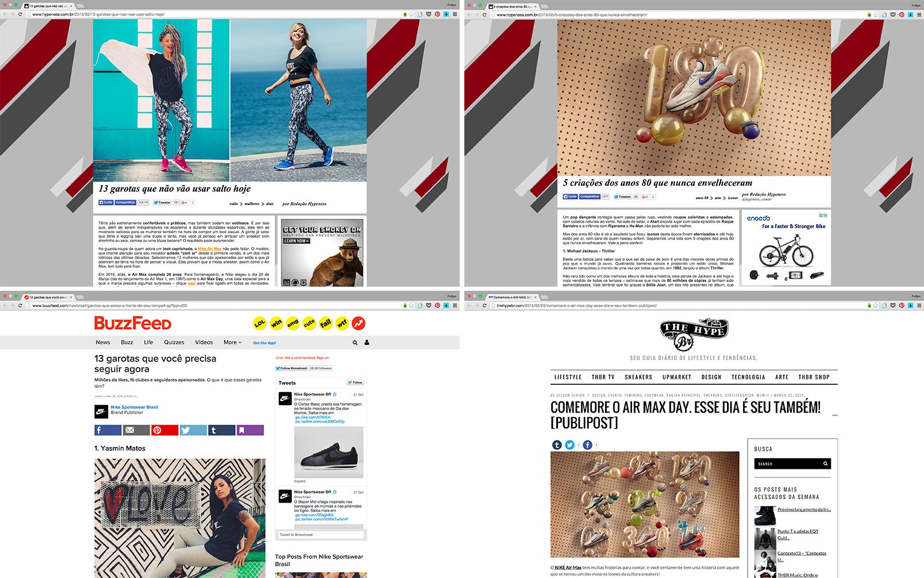
Task: Click the omg badge on BuzzFeed
Action: pyautogui.click(x=293, y=323)
